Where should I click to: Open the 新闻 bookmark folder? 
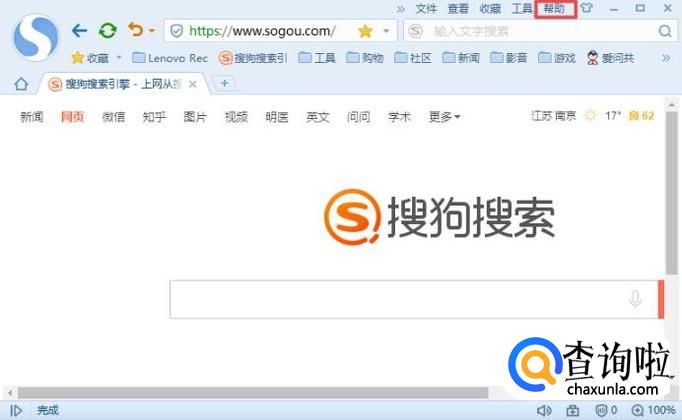tap(461, 58)
